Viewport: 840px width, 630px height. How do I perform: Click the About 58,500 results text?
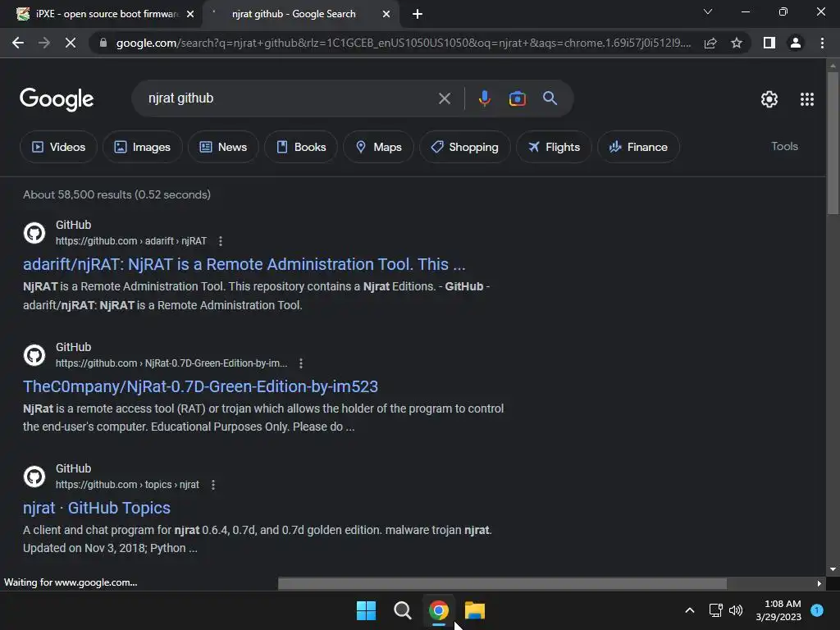coord(116,194)
